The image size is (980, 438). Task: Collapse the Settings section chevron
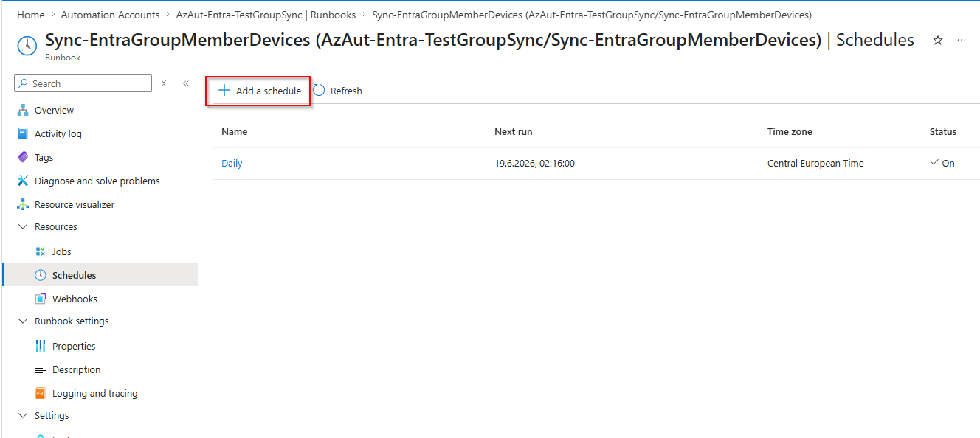coord(23,416)
